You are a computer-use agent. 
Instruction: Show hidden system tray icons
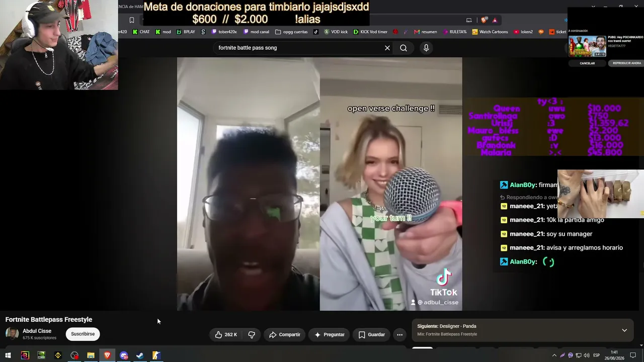coord(554,355)
